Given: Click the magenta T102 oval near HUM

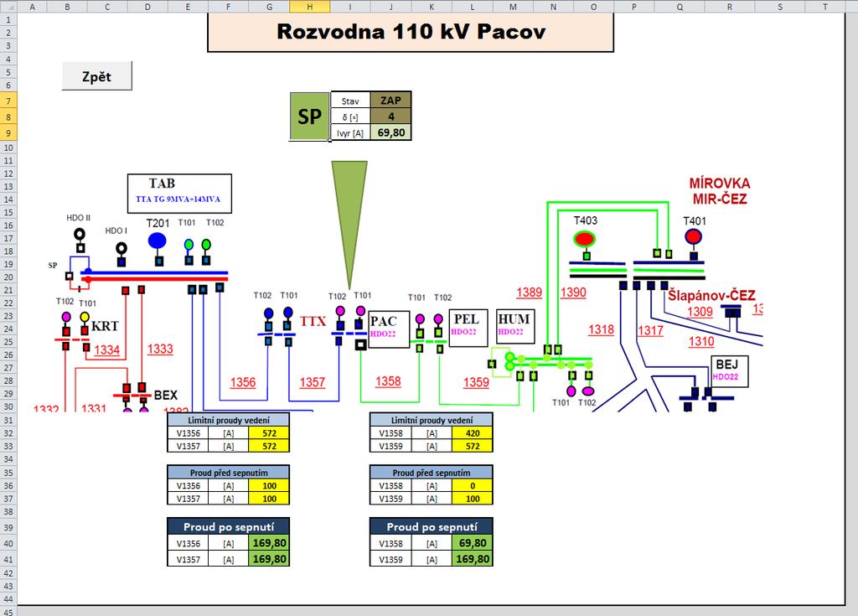Looking at the screenshot, I should [587, 391].
